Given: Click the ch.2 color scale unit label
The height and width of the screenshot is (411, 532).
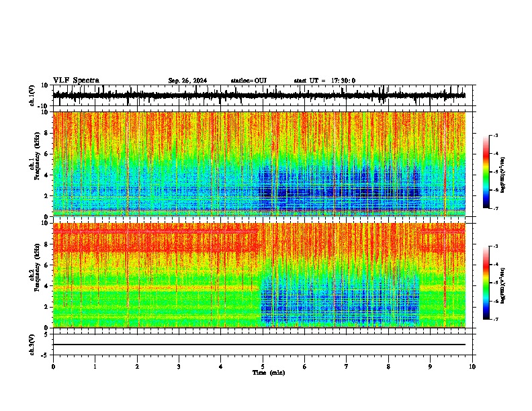Looking at the screenshot, I should pos(503,285).
